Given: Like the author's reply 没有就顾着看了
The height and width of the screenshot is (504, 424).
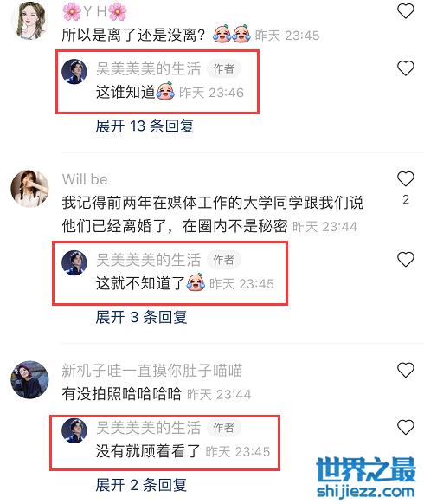Looking at the screenshot, I should (x=406, y=427).
